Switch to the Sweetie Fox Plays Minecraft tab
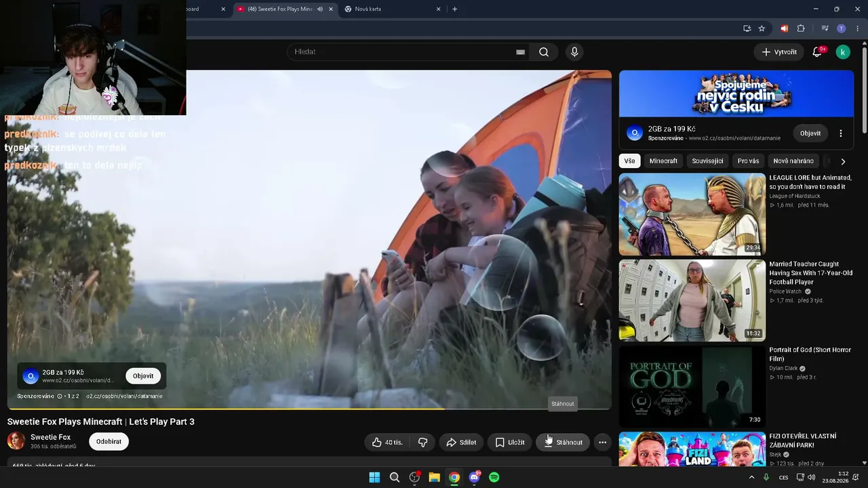 tap(285, 9)
